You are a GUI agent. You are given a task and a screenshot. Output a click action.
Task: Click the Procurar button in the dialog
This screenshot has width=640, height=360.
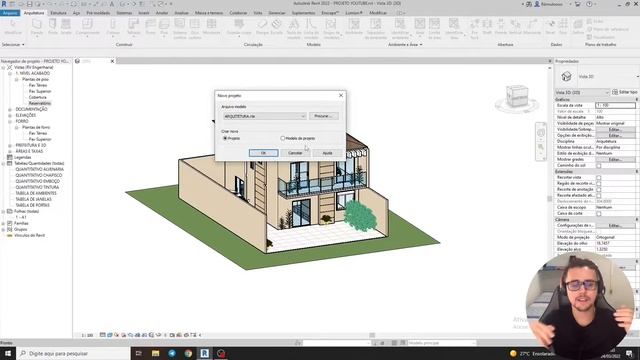click(x=324, y=116)
